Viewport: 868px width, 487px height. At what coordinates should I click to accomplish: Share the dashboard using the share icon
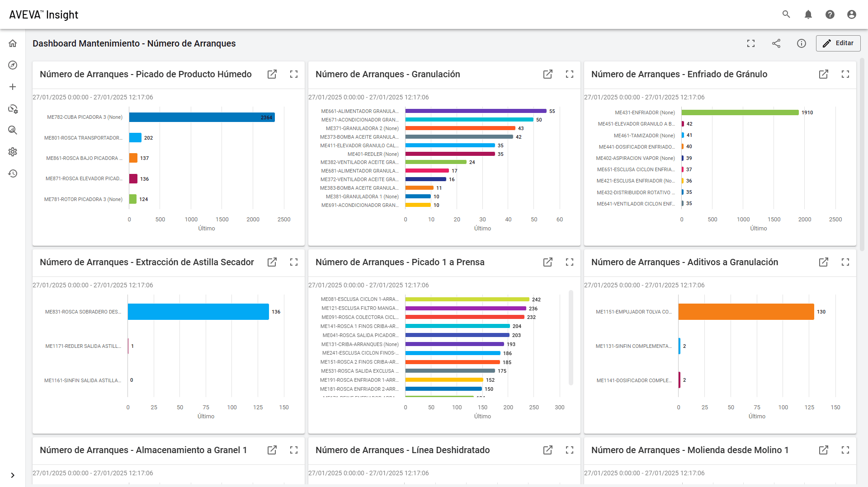[776, 43]
